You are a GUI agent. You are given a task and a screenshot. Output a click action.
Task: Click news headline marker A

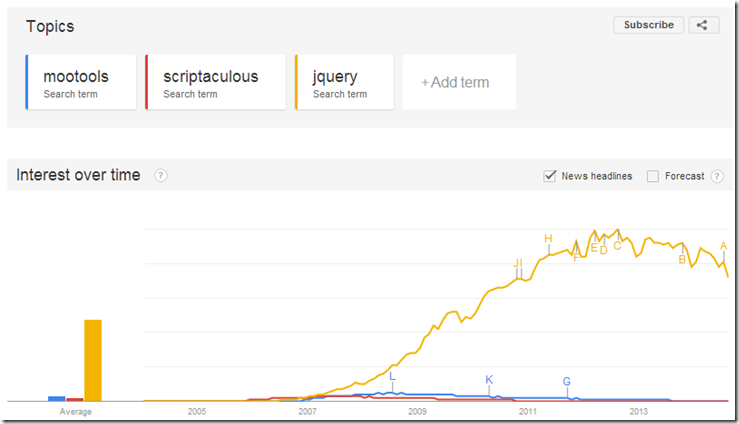tap(724, 246)
